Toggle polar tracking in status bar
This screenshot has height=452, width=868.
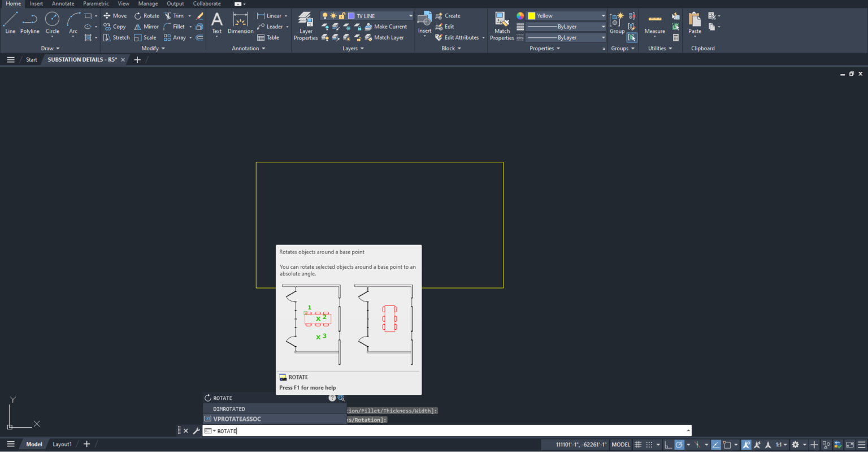(680, 445)
